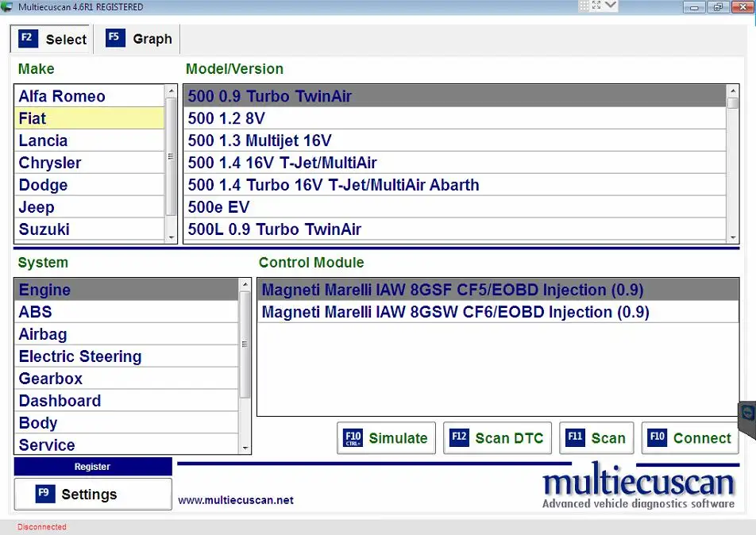
Task: Choose Jeep in Make list
Action: (90, 206)
